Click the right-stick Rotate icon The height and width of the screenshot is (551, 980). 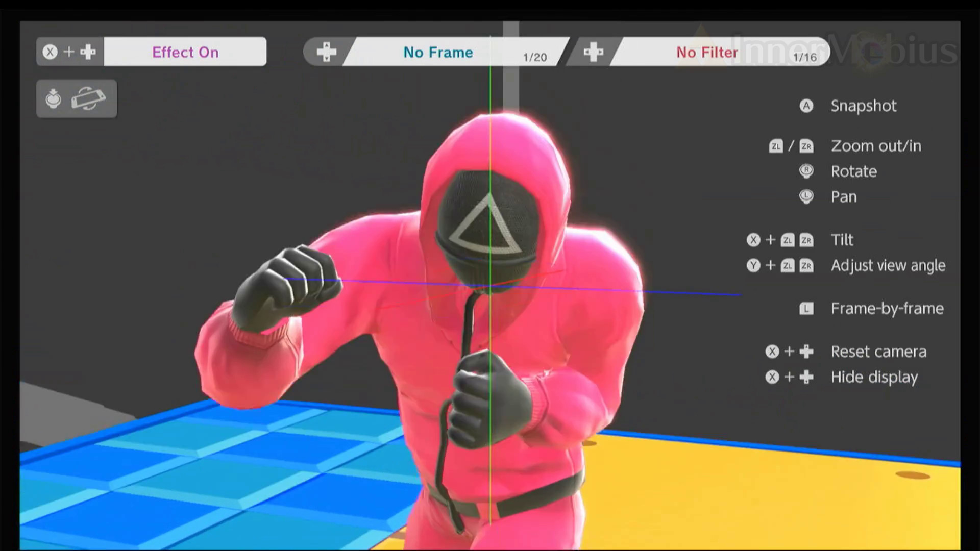(x=806, y=171)
